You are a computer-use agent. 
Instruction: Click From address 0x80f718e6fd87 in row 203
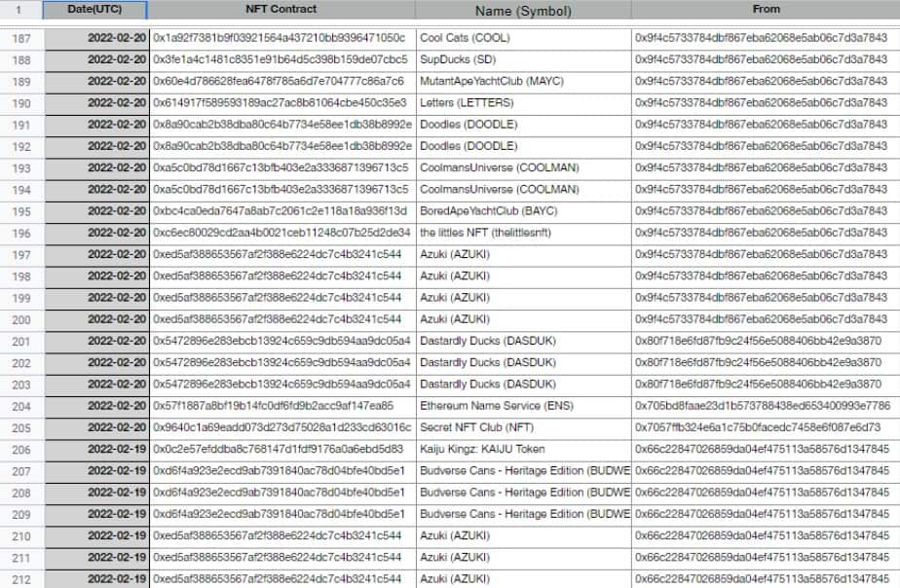[766, 385]
